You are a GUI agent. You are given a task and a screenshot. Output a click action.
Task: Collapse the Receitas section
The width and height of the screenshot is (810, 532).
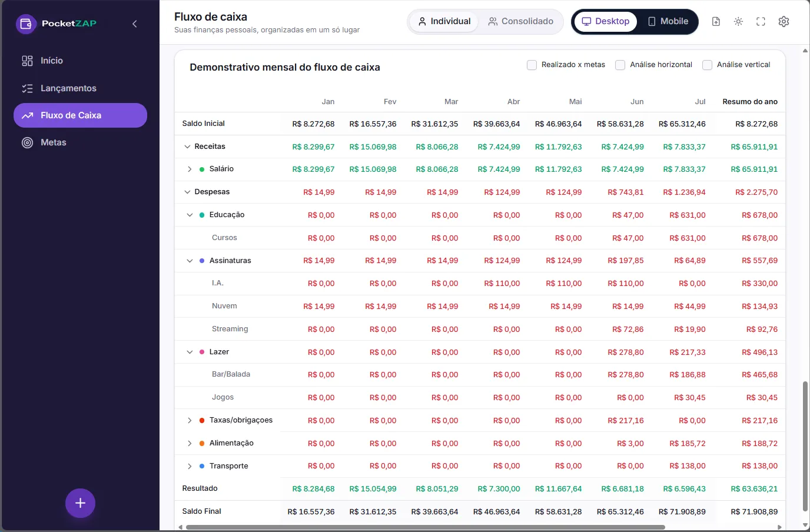click(x=187, y=147)
